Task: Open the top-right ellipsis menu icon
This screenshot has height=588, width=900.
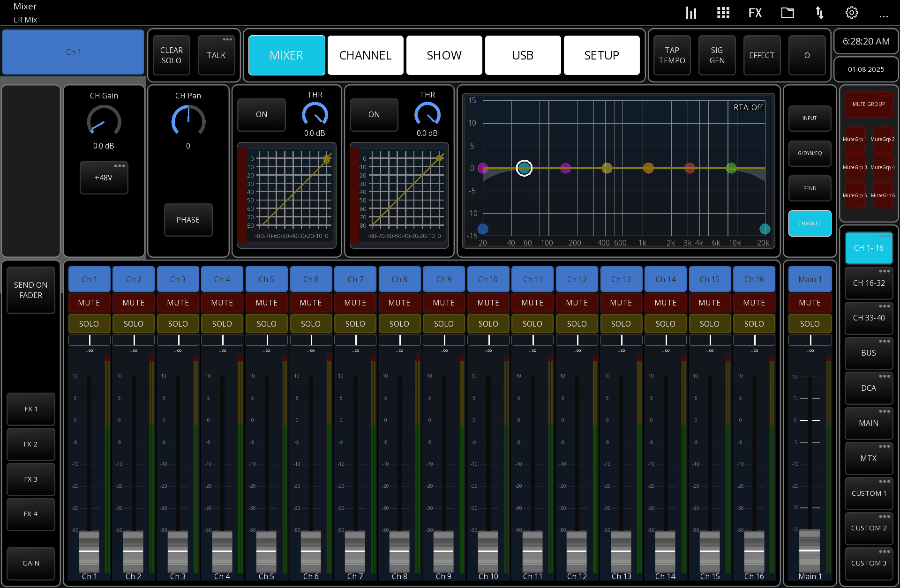Action: 884,16
